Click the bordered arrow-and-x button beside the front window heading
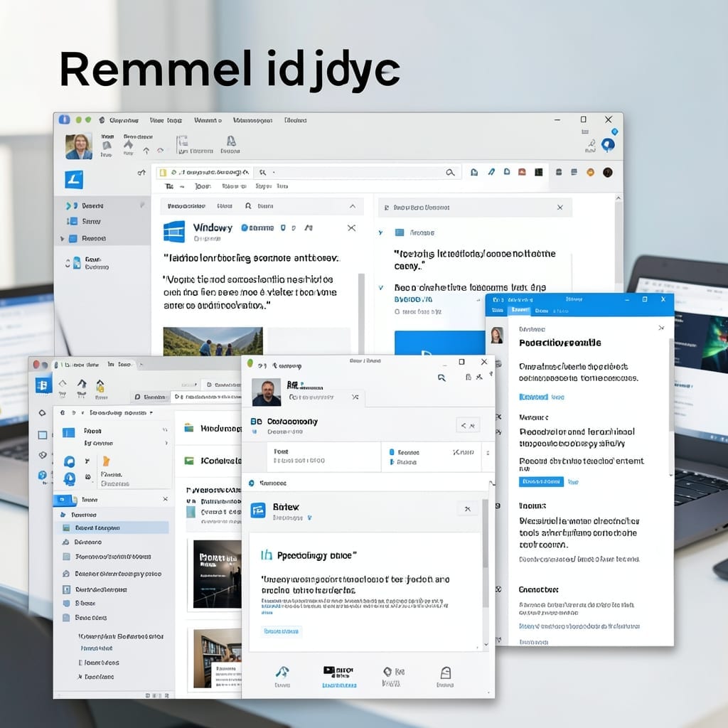Viewport: 728px width, 728px height. (x=468, y=425)
